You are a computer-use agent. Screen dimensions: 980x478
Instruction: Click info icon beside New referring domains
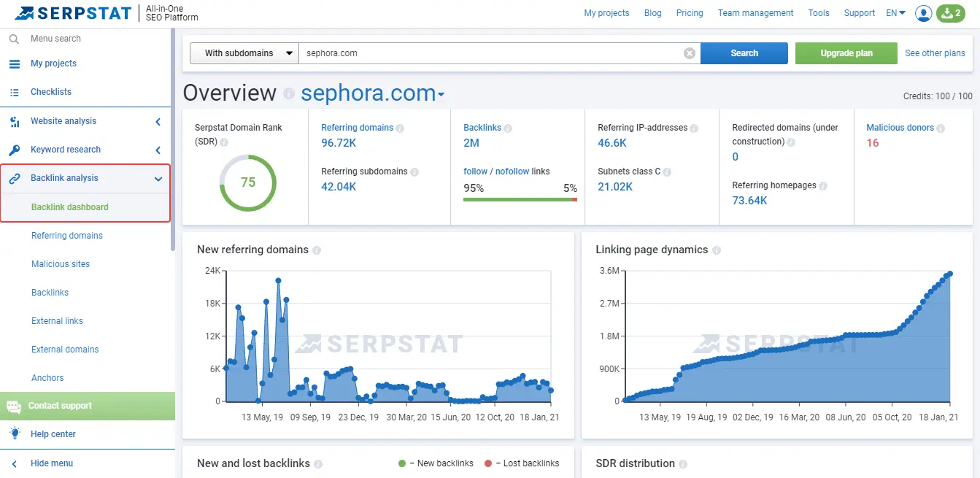click(x=317, y=250)
